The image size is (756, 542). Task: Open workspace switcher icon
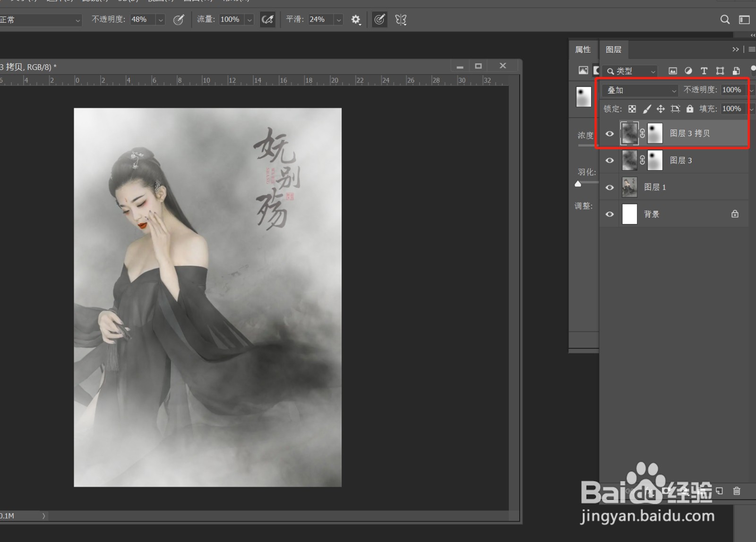pos(744,19)
